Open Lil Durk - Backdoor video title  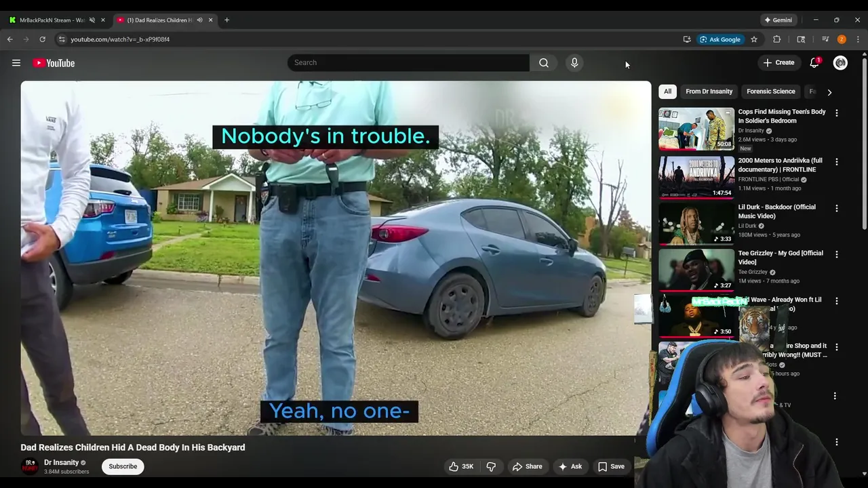[777, 211]
